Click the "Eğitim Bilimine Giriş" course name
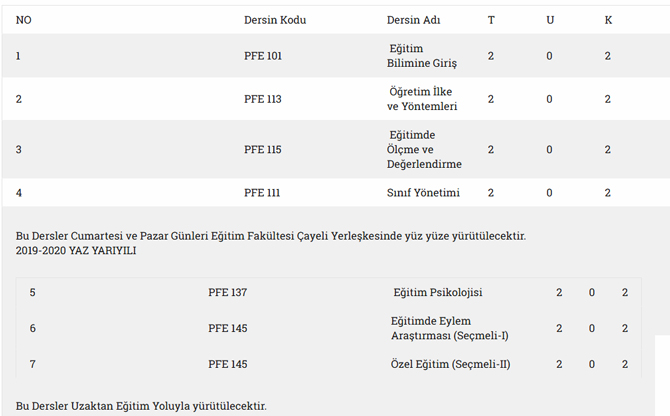The width and height of the screenshot is (670, 416). (422, 56)
